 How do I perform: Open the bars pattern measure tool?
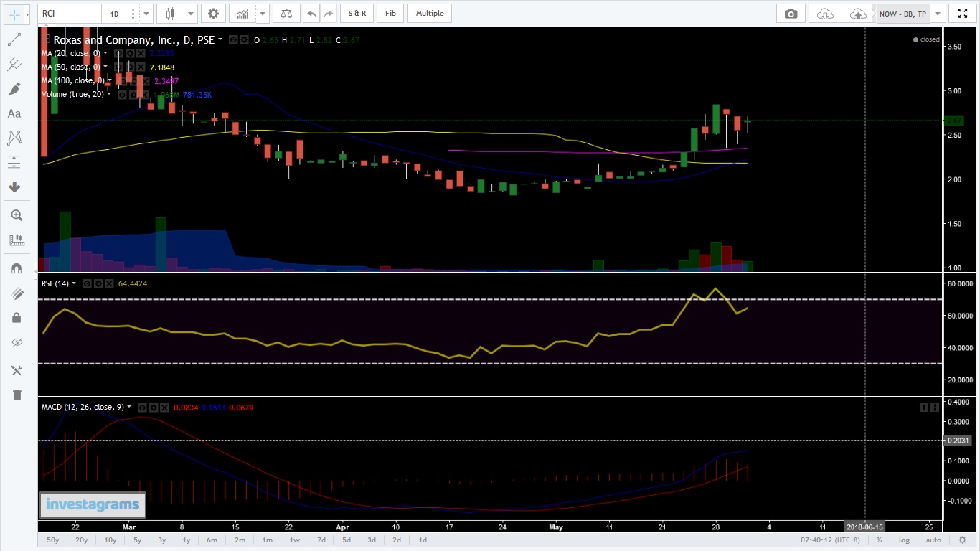[x=17, y=240]
